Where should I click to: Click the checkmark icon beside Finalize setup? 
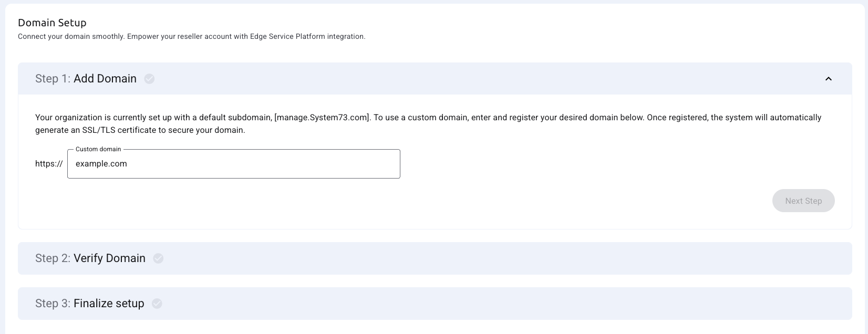(x=157, y=304)
